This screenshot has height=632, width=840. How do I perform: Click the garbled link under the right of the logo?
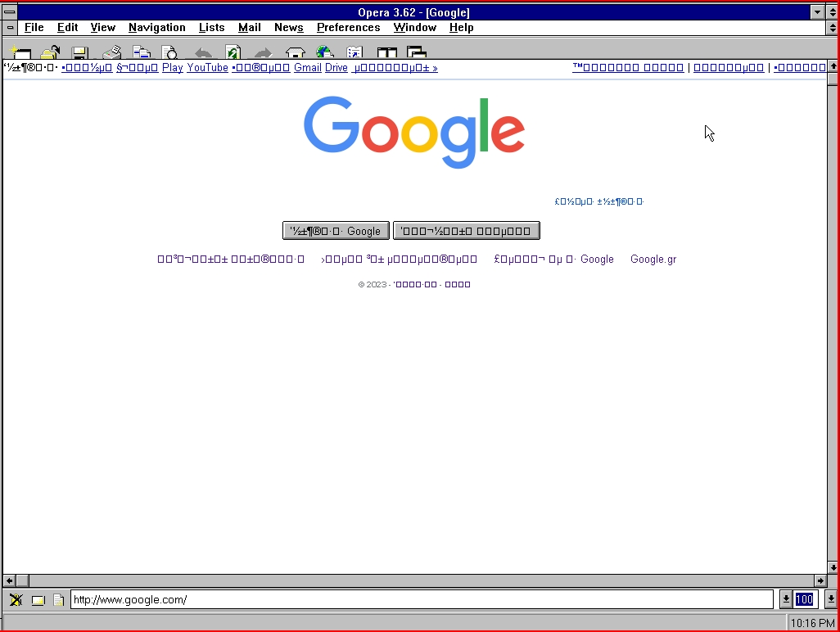599,201
